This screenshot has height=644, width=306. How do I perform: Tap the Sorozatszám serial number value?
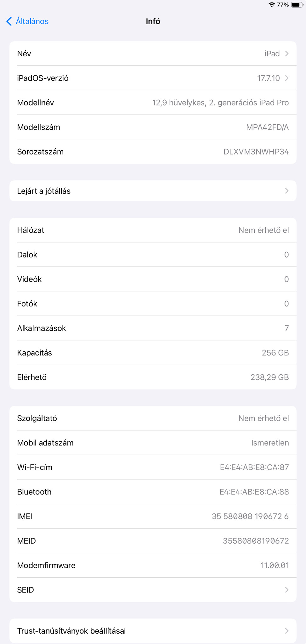point(256,152)
